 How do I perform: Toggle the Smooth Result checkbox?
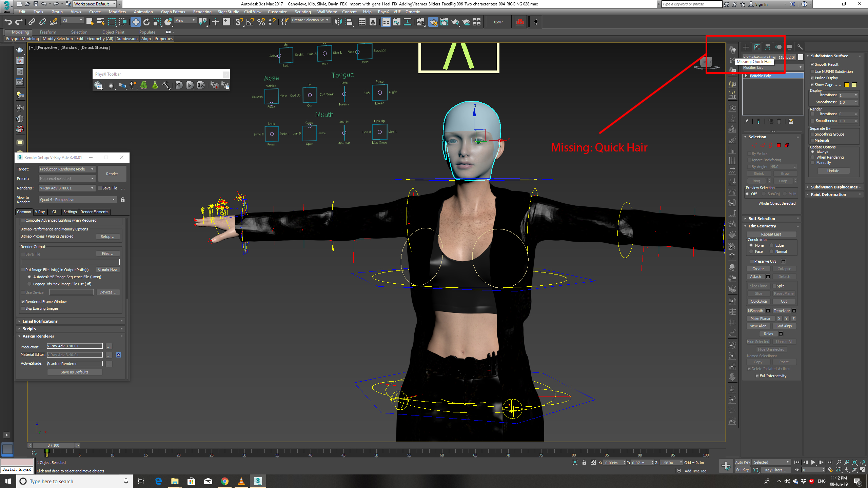pyautogui.click(x=812, y=64)
